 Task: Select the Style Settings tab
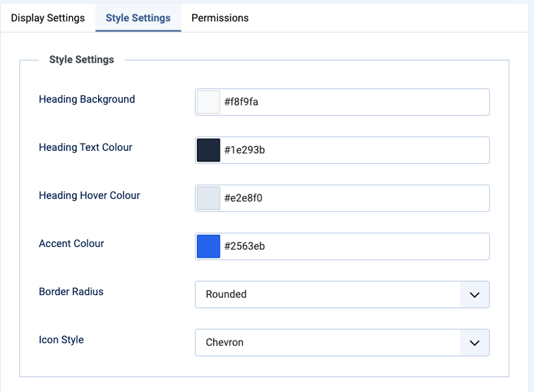138,18
